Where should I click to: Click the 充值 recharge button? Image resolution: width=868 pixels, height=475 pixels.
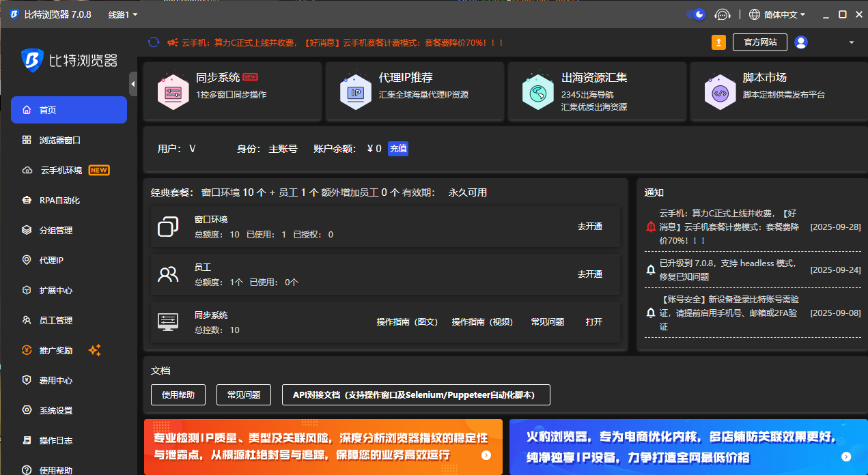(x=398, y=149)
